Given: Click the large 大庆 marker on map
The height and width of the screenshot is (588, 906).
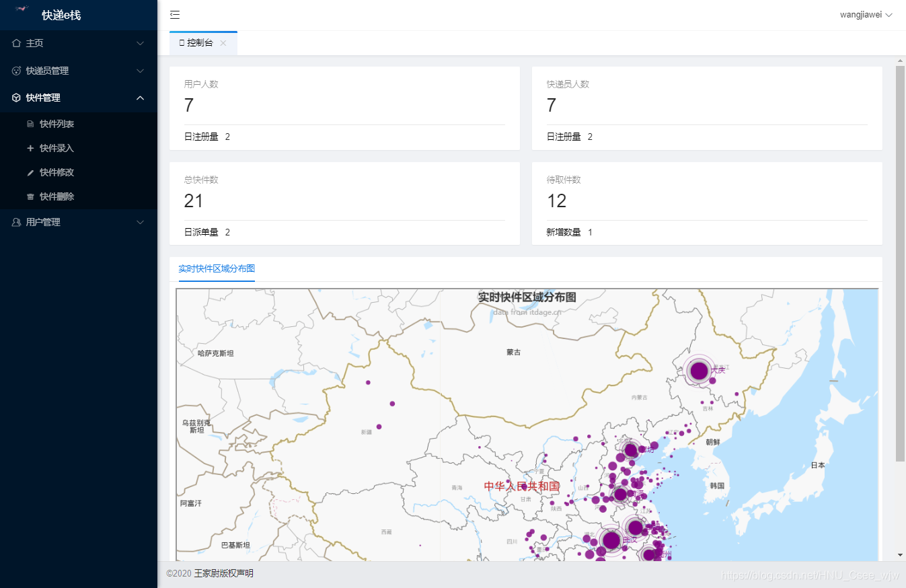Looking at the screenshot, I should point(699,371).
